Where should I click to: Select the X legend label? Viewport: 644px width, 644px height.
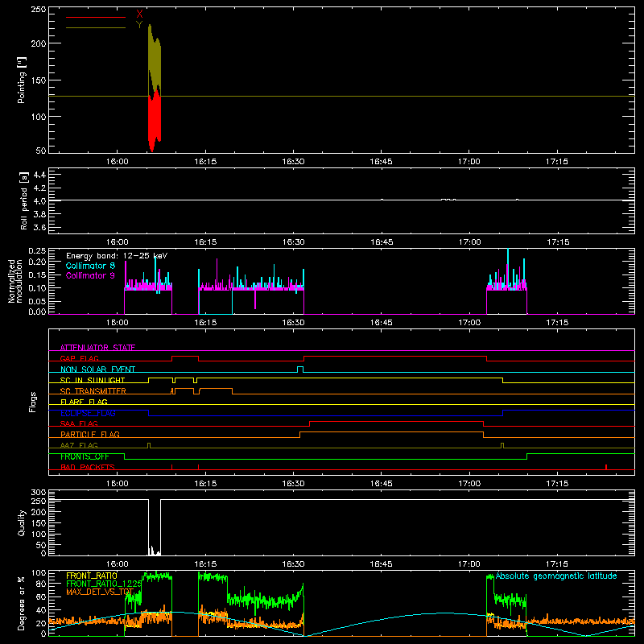tap(139, 14)
